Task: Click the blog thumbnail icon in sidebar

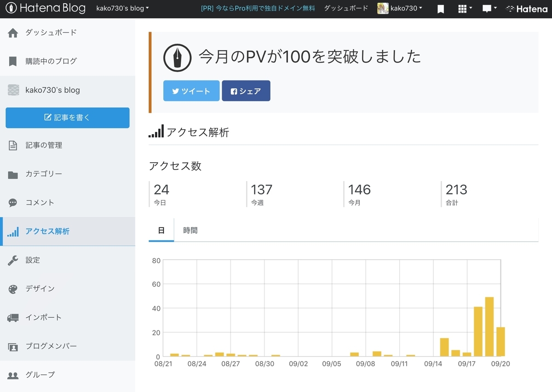Action: 13,90
